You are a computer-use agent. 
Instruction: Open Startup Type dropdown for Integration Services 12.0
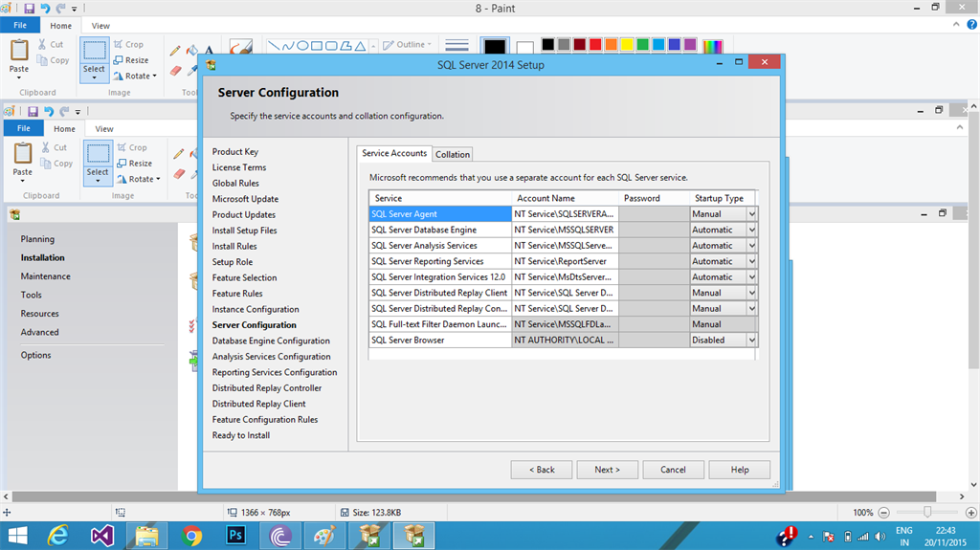point(752,276)
